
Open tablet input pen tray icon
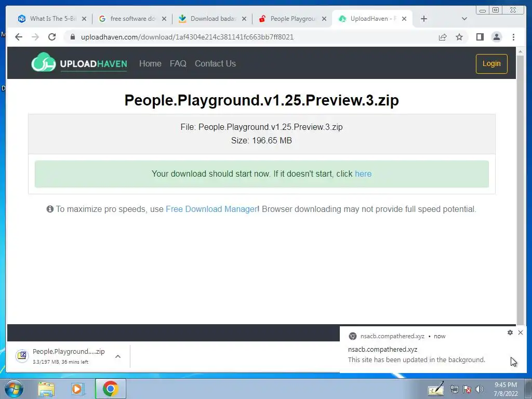click(435, 389)
